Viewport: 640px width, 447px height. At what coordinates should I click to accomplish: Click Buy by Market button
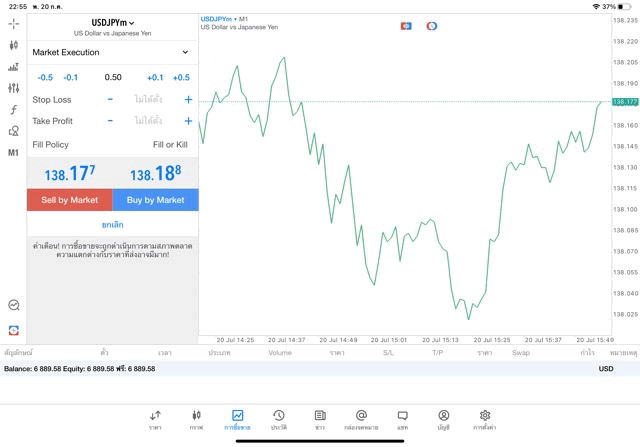156,200
